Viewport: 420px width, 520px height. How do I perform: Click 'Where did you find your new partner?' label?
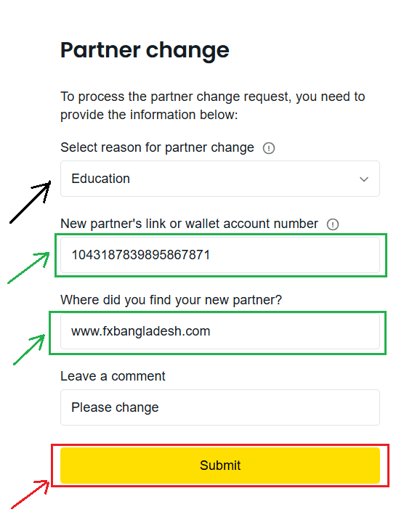tap(171, 300)
